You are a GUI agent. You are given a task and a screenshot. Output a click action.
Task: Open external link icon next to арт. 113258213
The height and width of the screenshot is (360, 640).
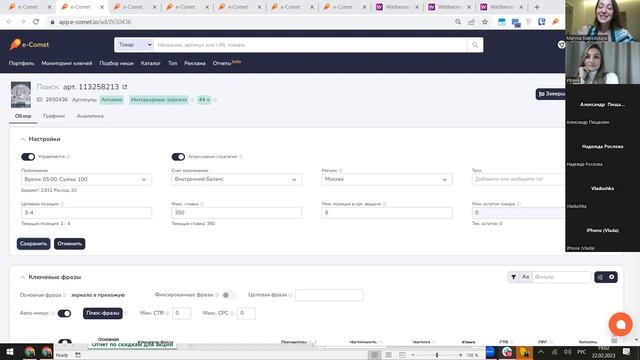tap(125, 87)
